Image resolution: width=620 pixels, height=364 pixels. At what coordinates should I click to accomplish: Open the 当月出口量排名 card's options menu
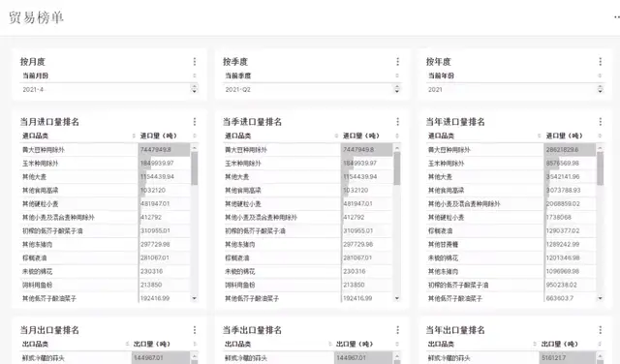pyautogui.click(x=195, y=330)
